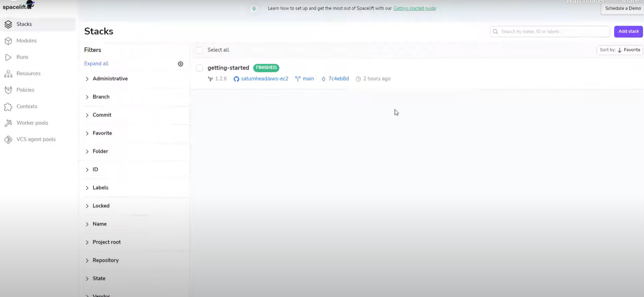Open Modules section
Image resolution: width=644 pixels, height=297 pixels.
coord(26,41)
